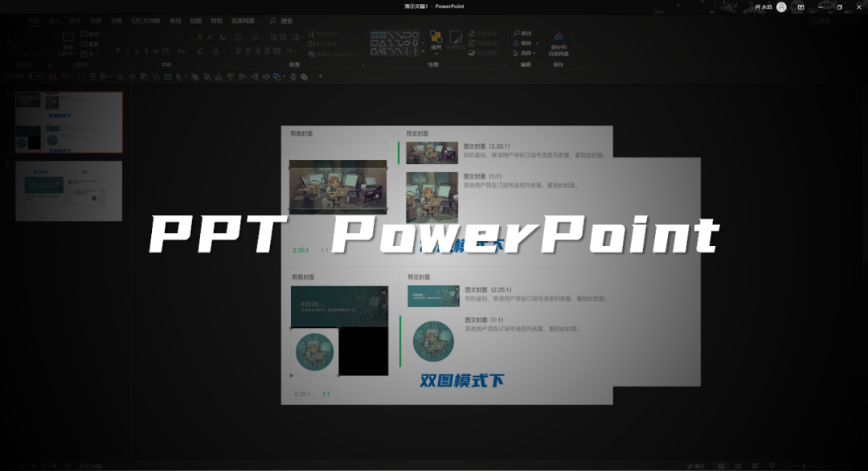Open the Design (设计) ribbon tab

click(x=76, y=21)
